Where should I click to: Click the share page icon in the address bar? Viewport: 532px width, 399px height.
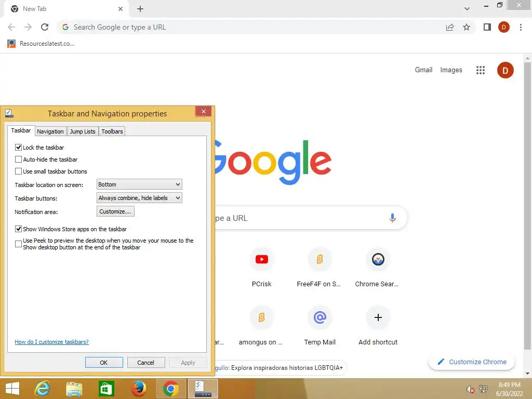450,27
